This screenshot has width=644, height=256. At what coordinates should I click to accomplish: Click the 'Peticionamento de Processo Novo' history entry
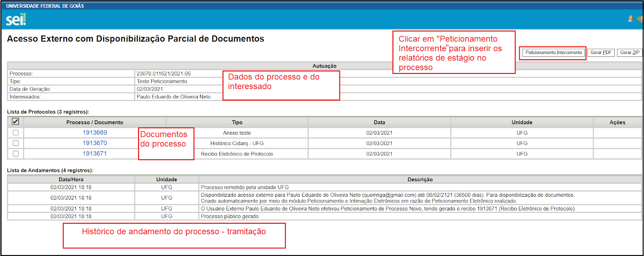(388, 209)
